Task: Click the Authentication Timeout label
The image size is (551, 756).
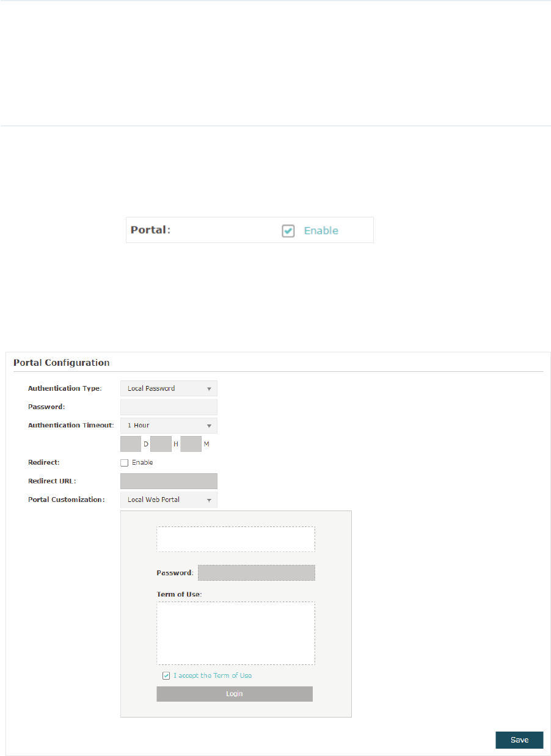Action: tap(71, 426)
